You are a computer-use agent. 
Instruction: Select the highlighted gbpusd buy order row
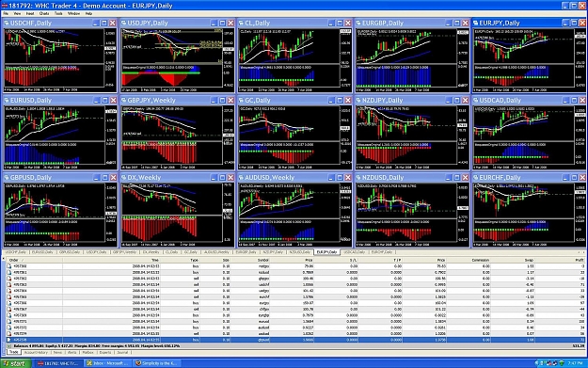pos(294,340)
